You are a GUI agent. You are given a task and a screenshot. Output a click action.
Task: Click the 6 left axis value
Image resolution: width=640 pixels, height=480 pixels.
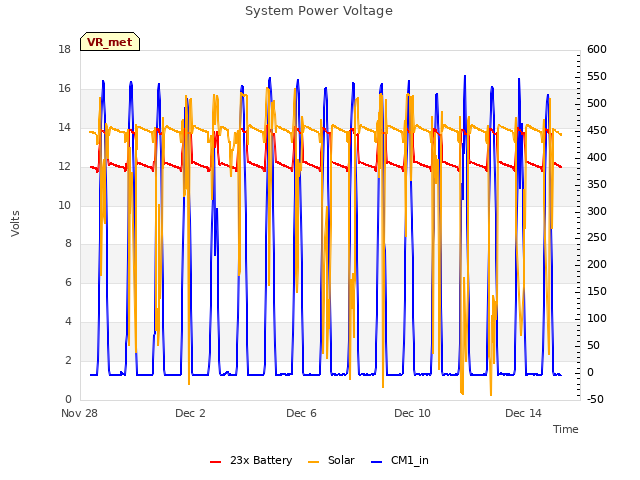coord(68,282)
